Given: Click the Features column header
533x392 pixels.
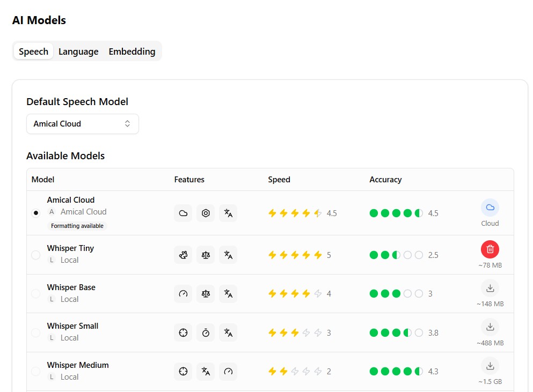Looking at the screenshot, I should coord(189,179).
